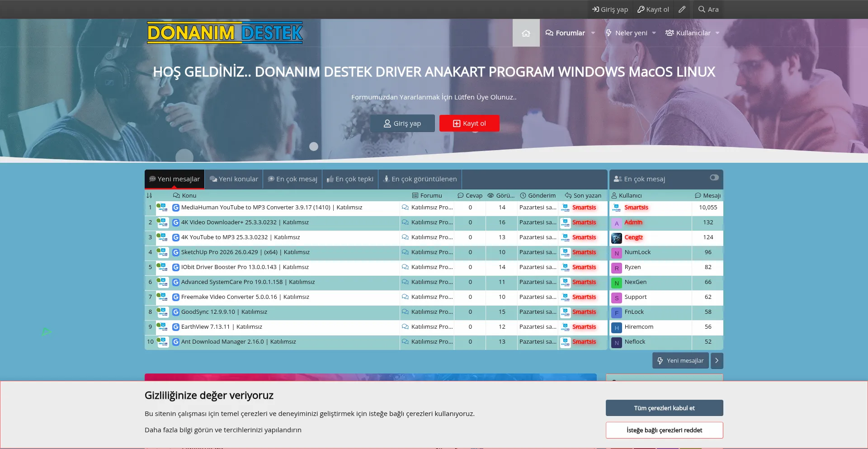Open the En çok görüntülenen tab
This screenshot has height=449, width=868.
pos(420,179)
